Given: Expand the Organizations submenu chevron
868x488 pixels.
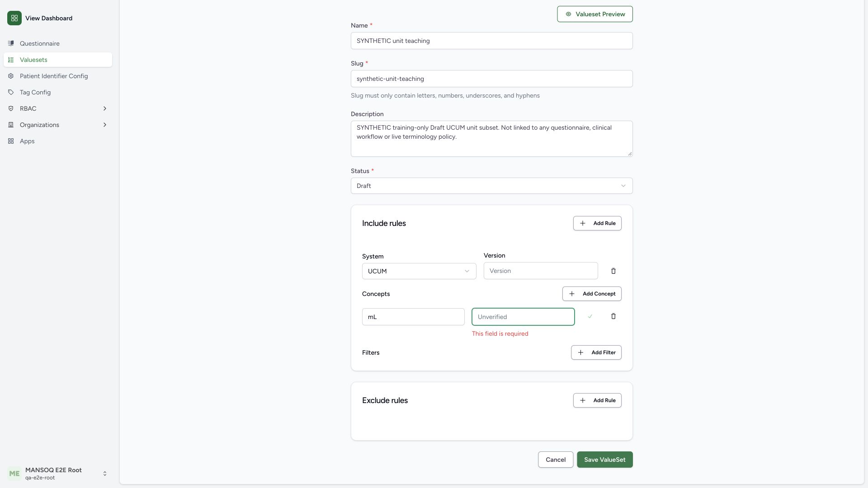Looking at the screenshot, I should pyautogui.click(x=105, y=125).
